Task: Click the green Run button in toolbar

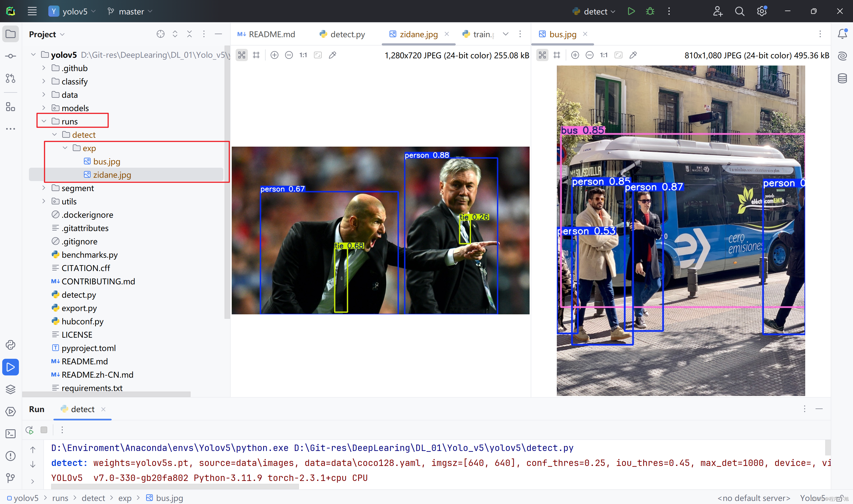Action: click(x=631, y=11)
